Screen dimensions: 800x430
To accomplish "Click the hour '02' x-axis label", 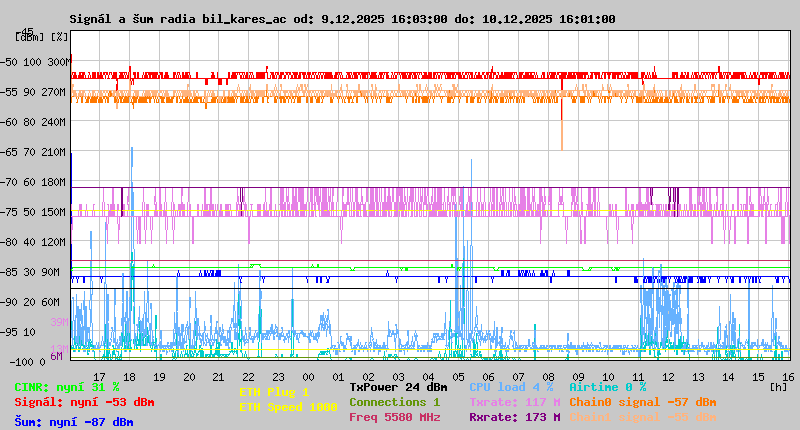I will [x=368, y=377].
